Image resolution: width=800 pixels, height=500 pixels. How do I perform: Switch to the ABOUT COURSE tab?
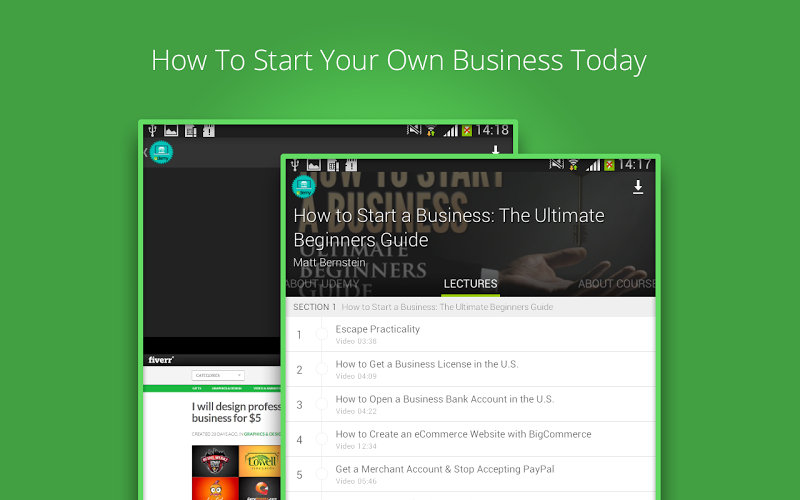pos(616,284)
